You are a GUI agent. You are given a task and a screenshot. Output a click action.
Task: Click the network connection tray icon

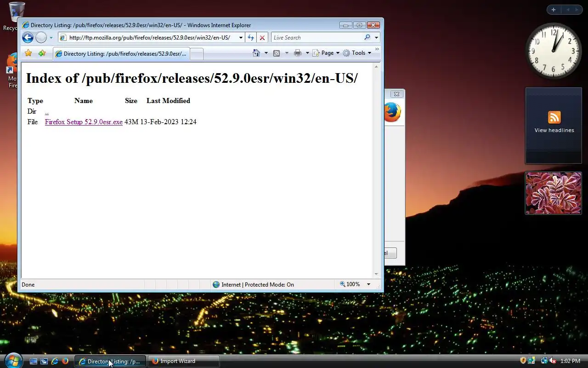(544, 361)
